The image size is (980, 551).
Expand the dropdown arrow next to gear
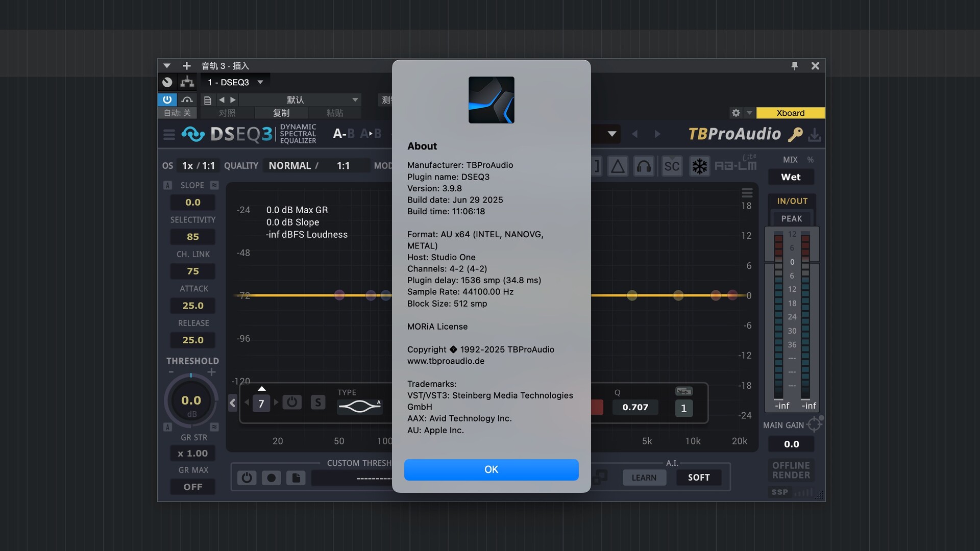tap(749, 113)
